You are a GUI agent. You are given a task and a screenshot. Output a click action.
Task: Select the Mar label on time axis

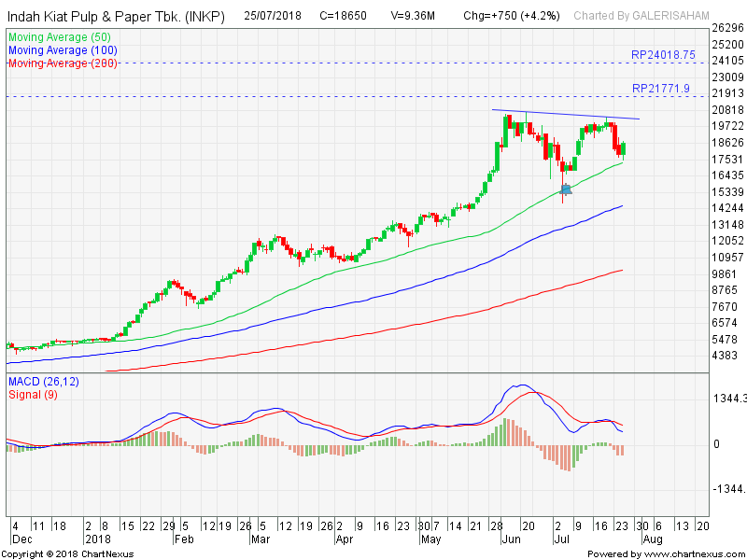[260, 539]
